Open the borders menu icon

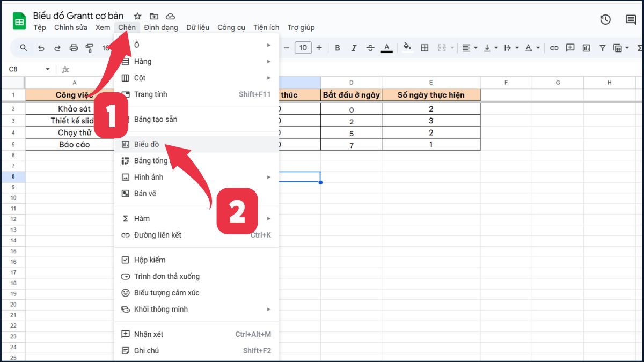(x=424, y=48)
